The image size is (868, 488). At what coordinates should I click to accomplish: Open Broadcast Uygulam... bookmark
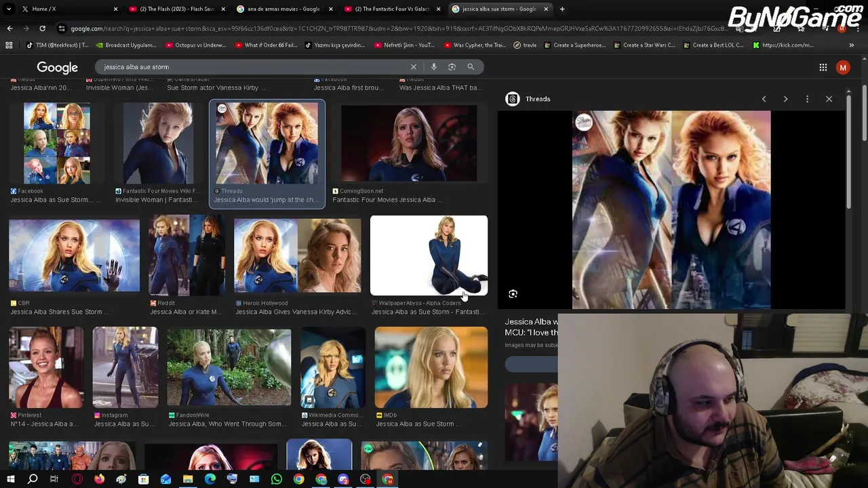pyautogui.click(x=126, y=45)
